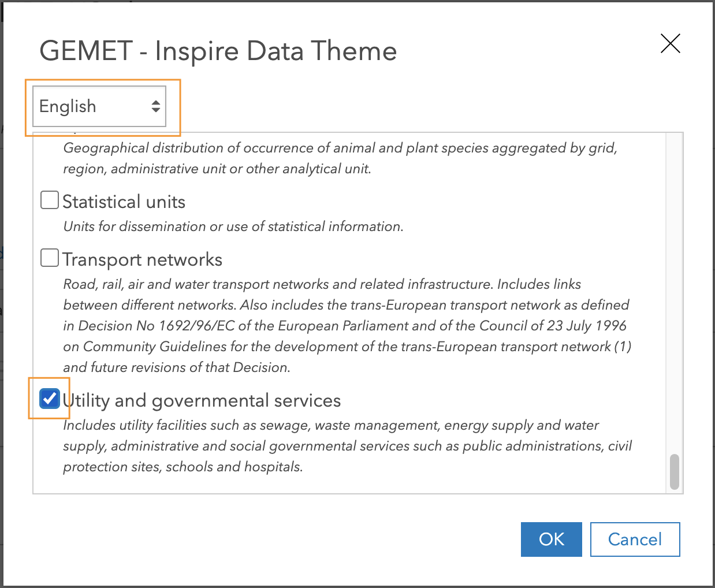The image size is (715, 588).
Task: Confirm selection with the OK button
Action: pos(551,539)
